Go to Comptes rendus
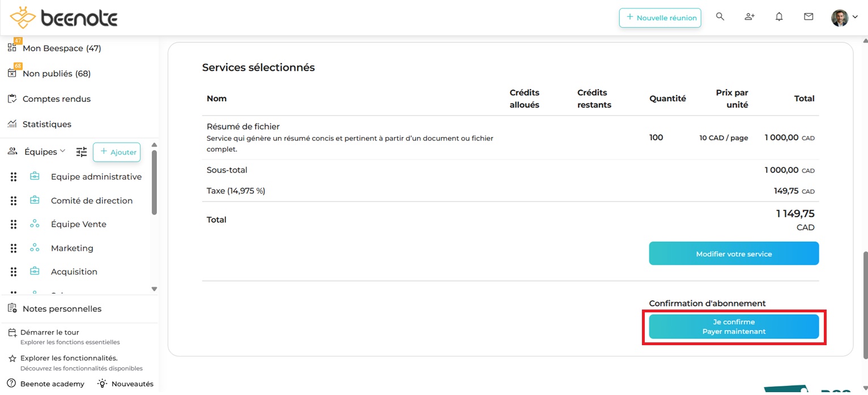Viewport: 868px width, 395px height. (x=56, y=99)
